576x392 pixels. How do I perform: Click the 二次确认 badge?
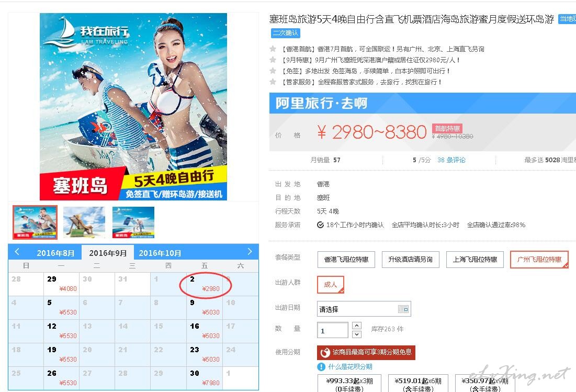coord(286,33)
